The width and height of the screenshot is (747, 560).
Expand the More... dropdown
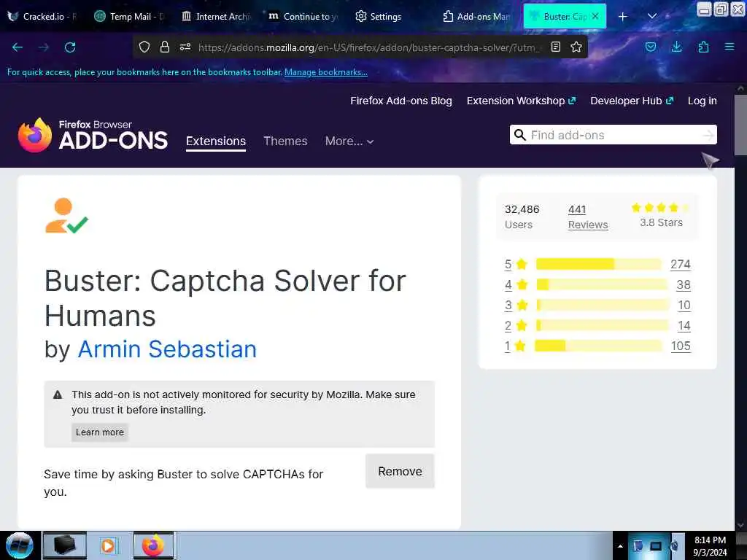[349, 141]
